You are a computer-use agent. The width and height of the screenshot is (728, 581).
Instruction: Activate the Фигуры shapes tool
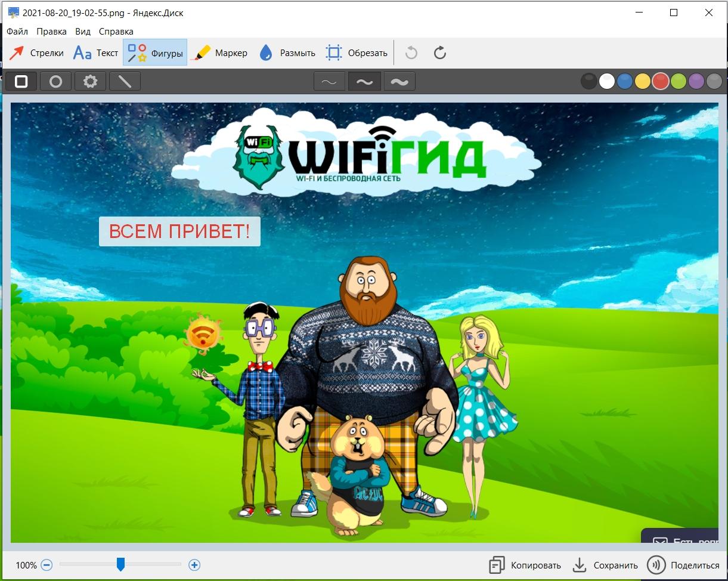pyautogui.click(x=155, y=53)
